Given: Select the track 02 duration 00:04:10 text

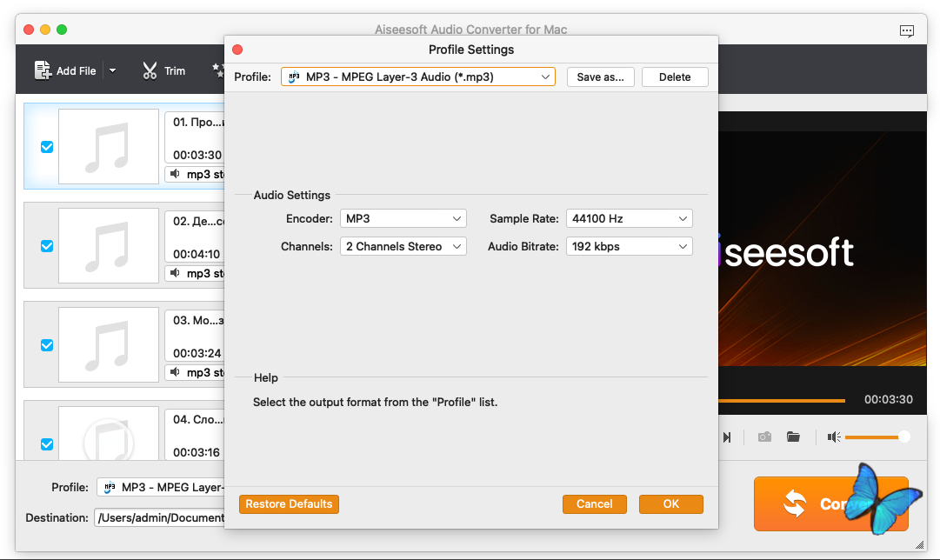Looking at the screenshot, I should tap(197, 254).
